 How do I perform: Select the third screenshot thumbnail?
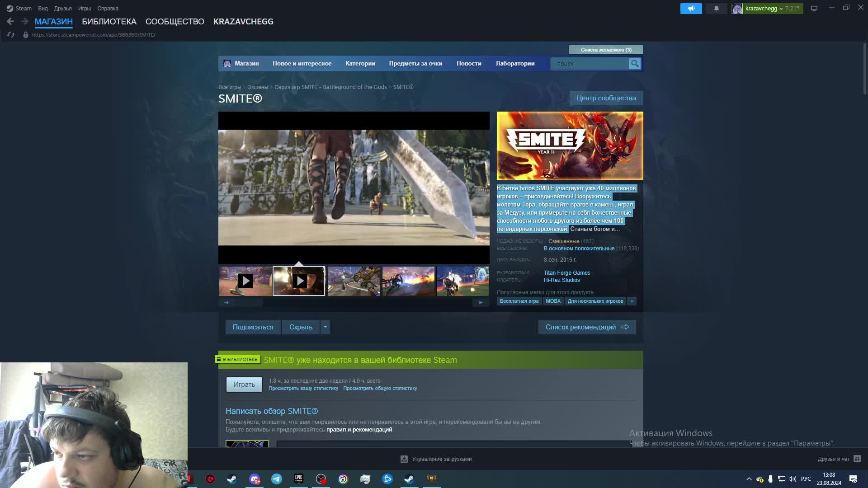354,281
